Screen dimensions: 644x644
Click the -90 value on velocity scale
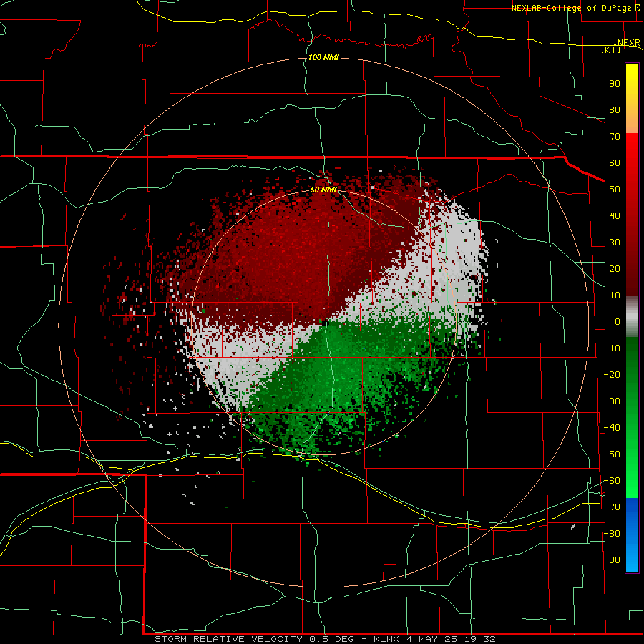[x=612, y=560]
